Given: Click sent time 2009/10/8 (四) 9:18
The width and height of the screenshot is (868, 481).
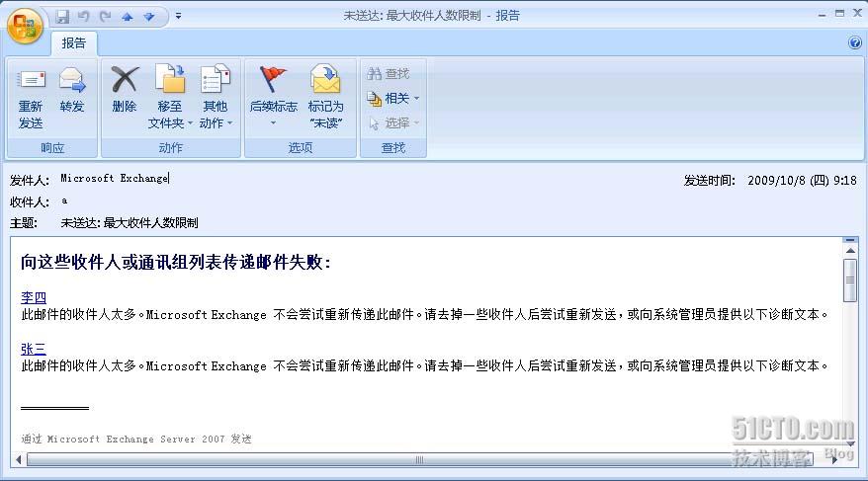Looking at the screenshot, I should pyautogui.click(x=802, y=180).
